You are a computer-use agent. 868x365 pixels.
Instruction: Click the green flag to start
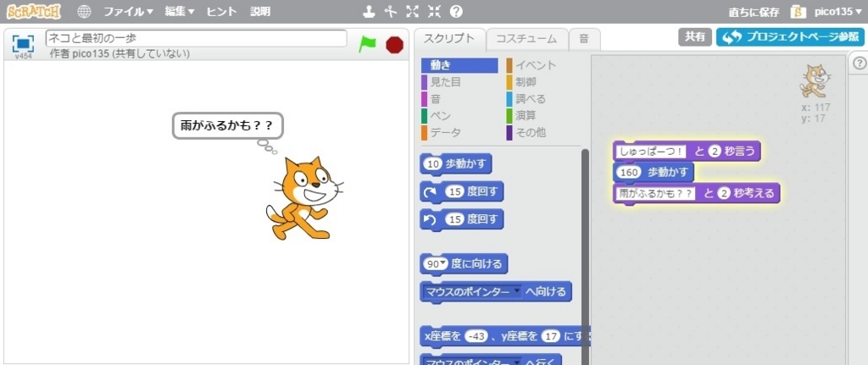point(367,44)
